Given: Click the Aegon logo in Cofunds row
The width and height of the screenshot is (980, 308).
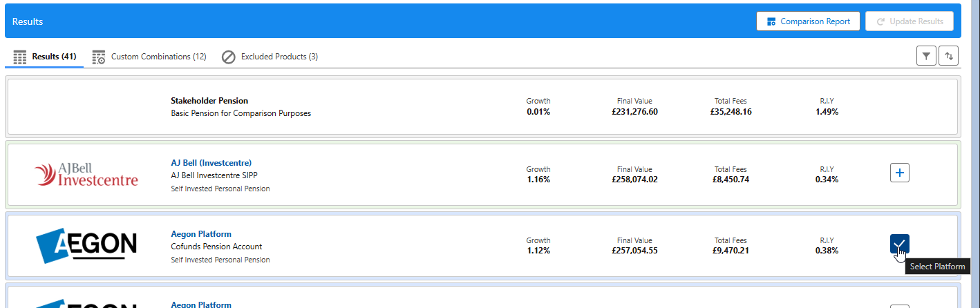Looking at the screenshot, I should click(86, 245).
